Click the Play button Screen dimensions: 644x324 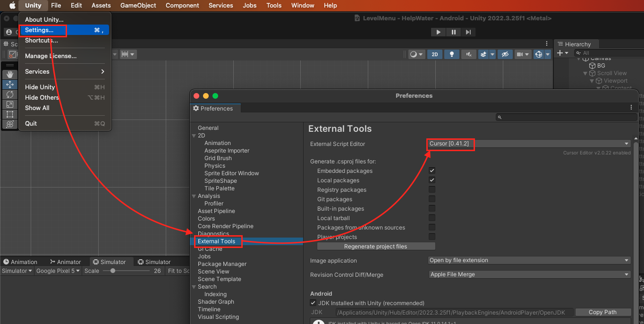(439, 32)
